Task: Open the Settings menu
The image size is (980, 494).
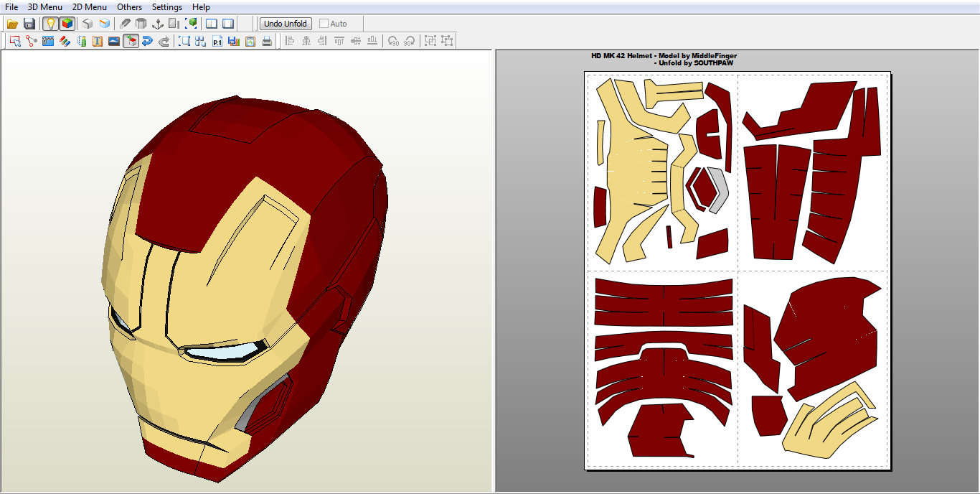Action: 167,7
